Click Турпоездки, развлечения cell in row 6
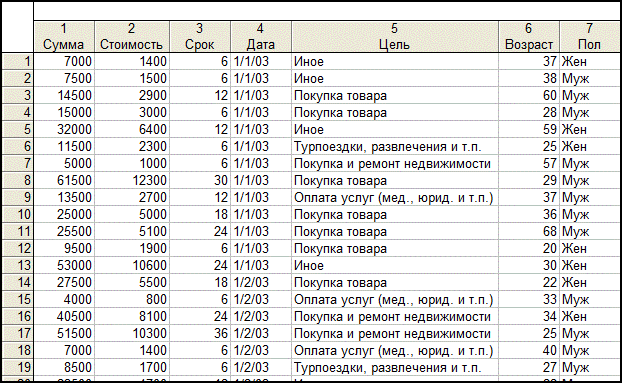The width and height of the screenshot is (622, 383). pos(395,146)
